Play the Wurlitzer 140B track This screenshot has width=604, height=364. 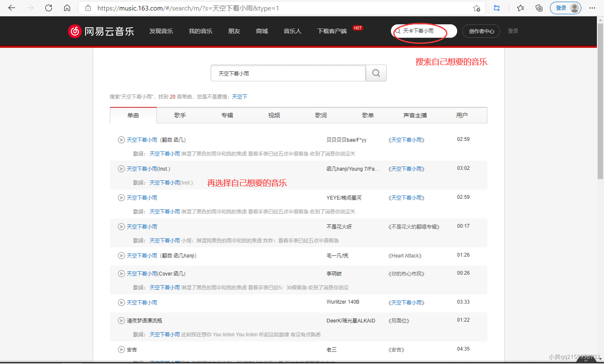[121, 302]
